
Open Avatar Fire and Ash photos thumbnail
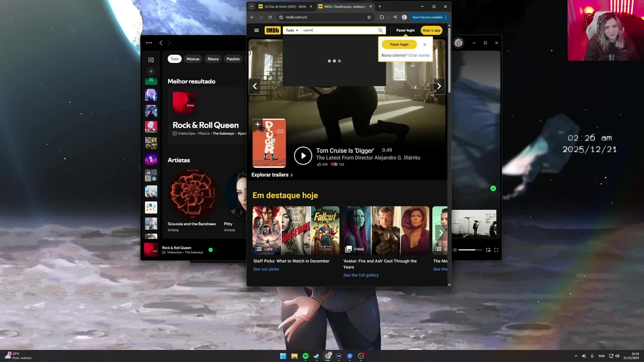point(386,230)
